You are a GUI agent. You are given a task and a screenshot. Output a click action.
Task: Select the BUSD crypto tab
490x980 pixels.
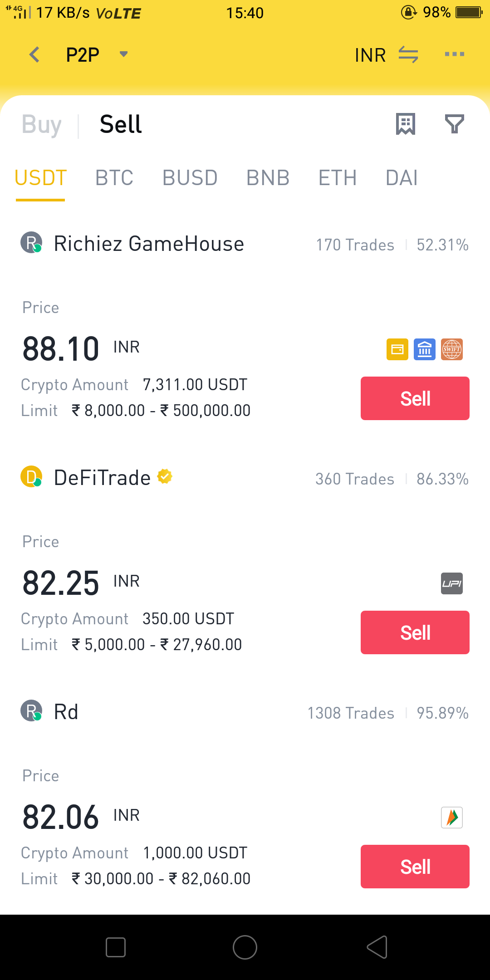(190, 177)
